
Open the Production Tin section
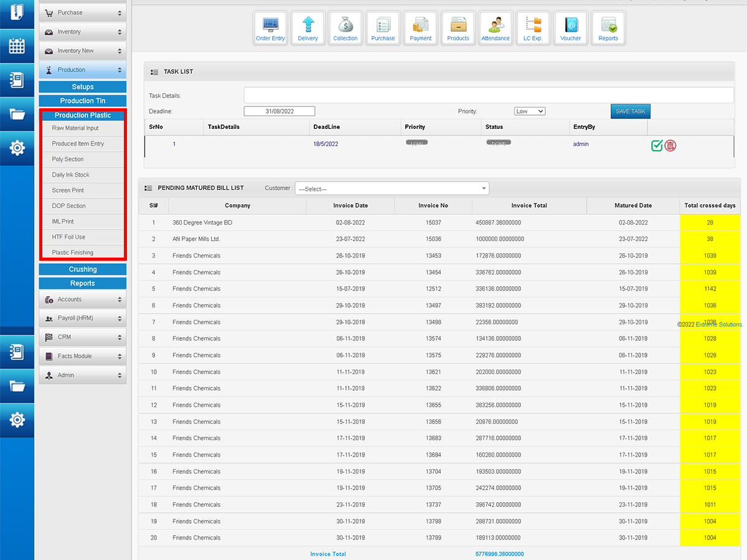point(83,101)
